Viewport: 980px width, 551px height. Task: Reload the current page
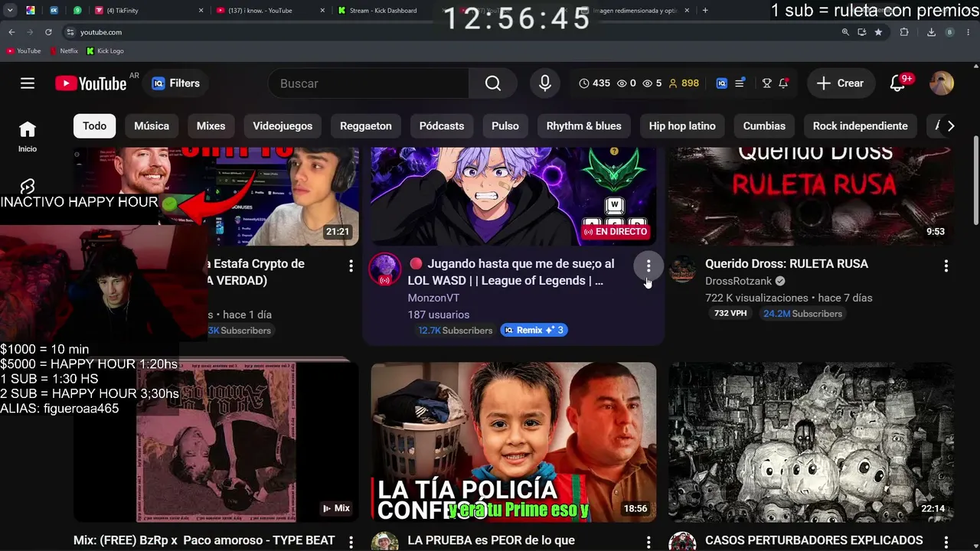(x=48, y=32)
